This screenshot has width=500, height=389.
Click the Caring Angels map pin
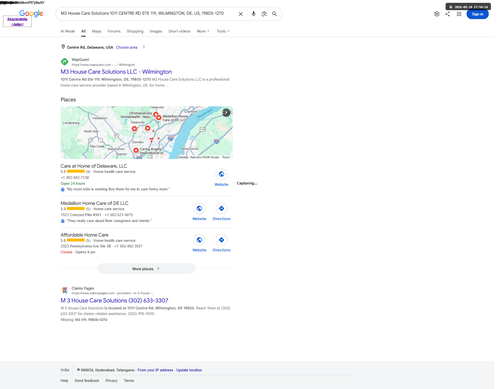pos(136,150)
